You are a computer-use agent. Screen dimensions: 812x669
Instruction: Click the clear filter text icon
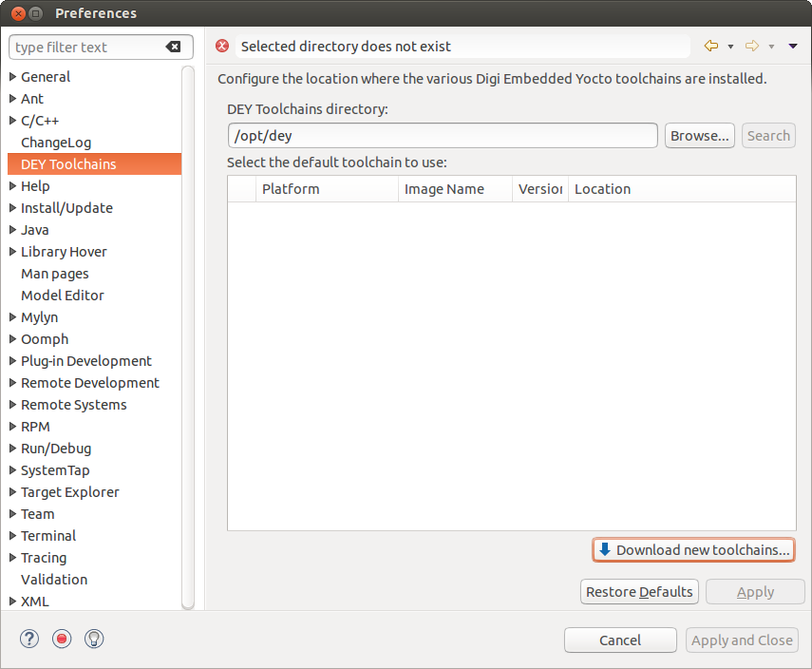173,48
